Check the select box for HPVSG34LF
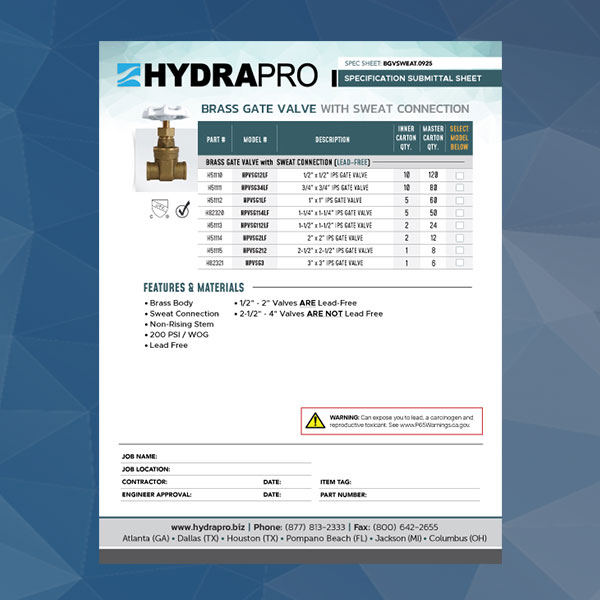600x600 pixels. (460, 188)
